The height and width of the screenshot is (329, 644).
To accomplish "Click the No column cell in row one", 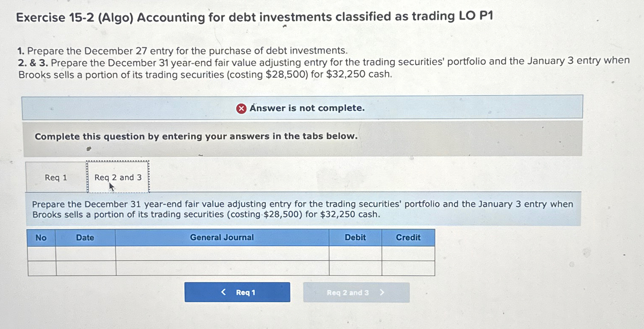I will coord(41,254).
